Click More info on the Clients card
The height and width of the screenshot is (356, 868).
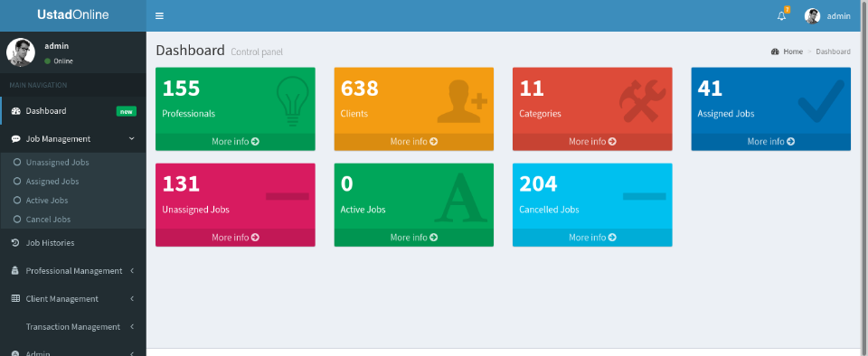point(413,142)
